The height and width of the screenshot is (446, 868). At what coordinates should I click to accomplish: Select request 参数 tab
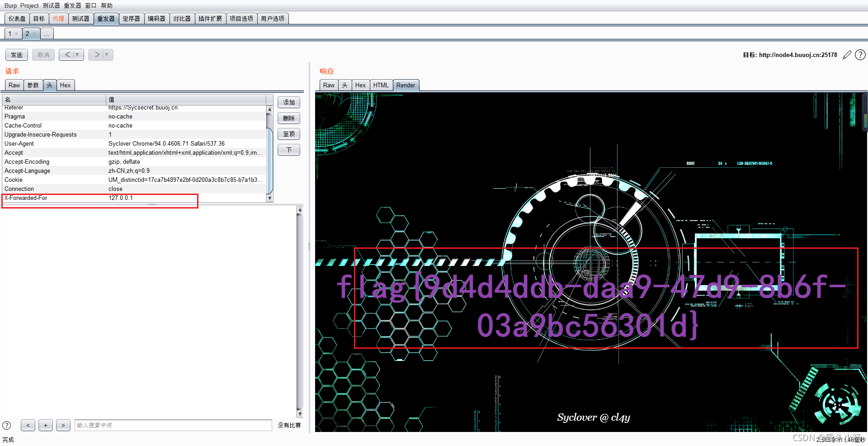click(33, 85)
